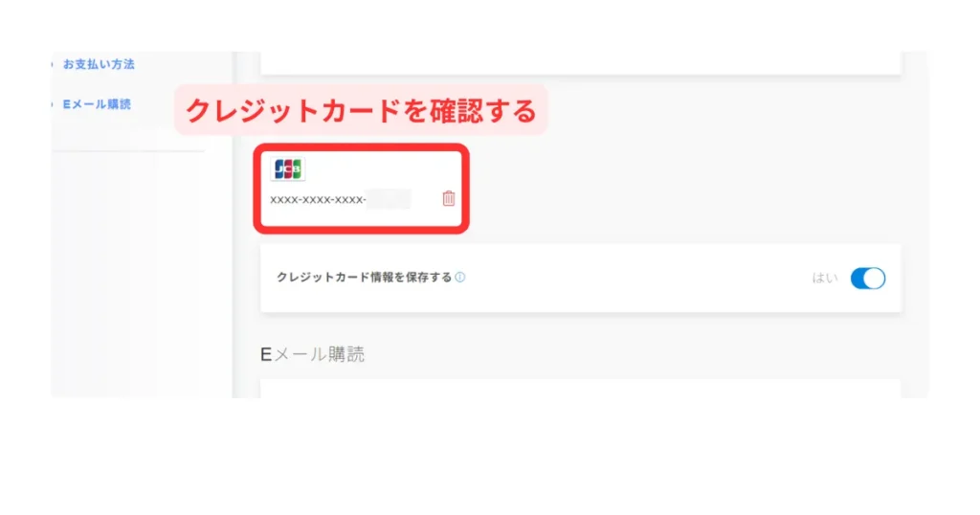Click the blurred last four card digits
The width and height of the screenshot is (980, 515).
389,199
